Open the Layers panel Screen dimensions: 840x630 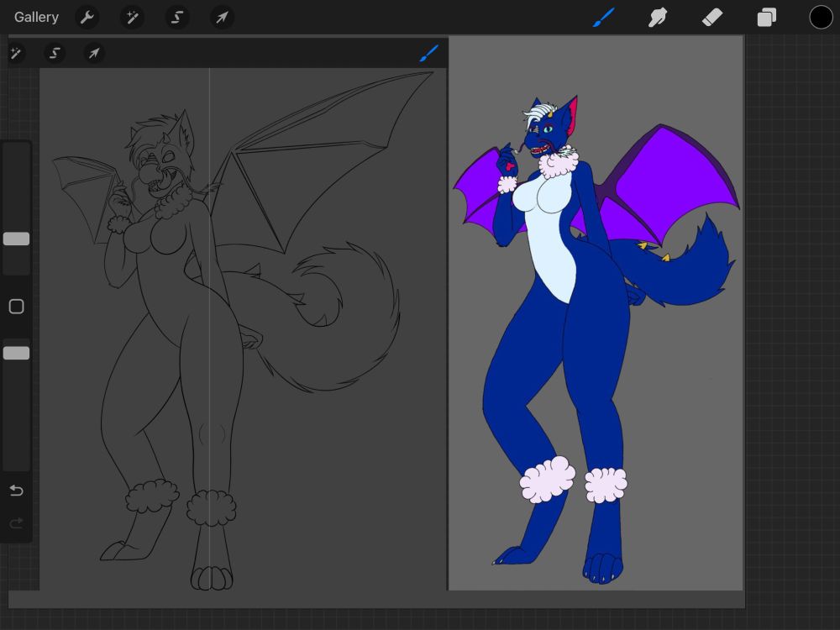766,17
